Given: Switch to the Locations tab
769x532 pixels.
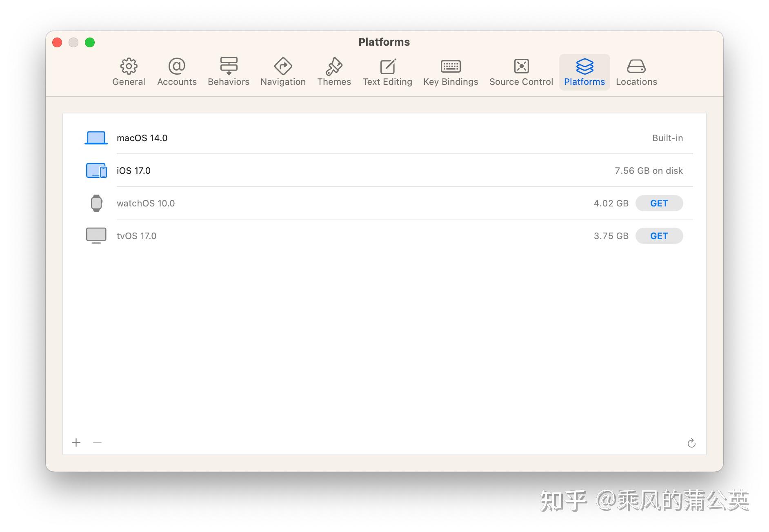Looking at the screenshot, I should (636, 72).
